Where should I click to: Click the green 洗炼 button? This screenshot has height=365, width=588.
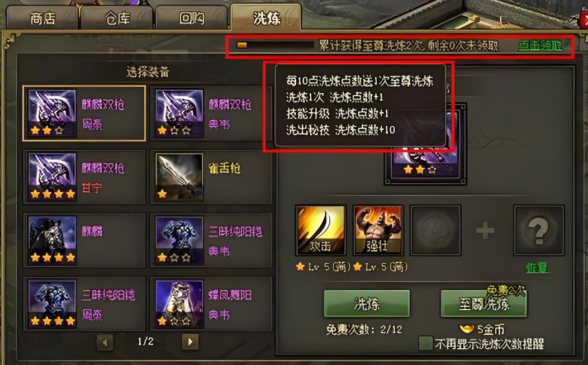[x=366, y=304]
